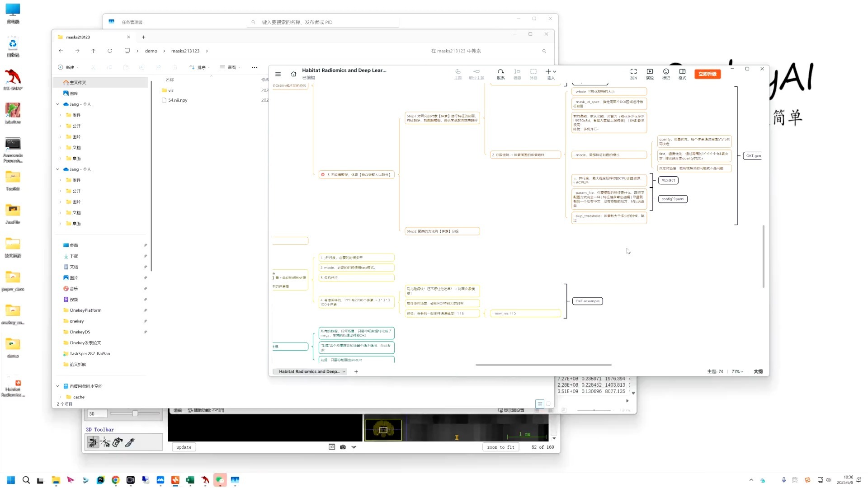This screenshot has height=488, width=868.
Task: Click the update button in ITK-SNAP
Action: click(184, 447)
